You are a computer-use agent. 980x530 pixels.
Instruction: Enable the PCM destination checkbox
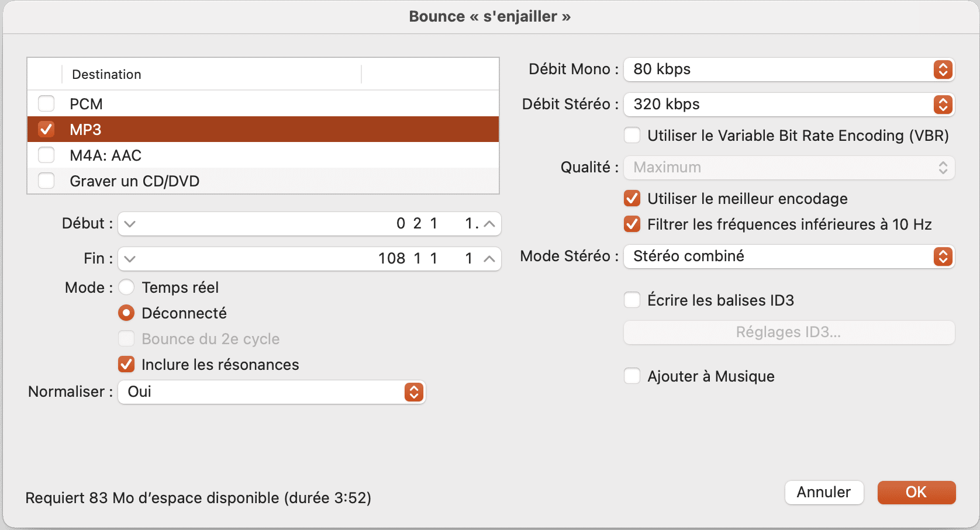(x=46, y=103)
